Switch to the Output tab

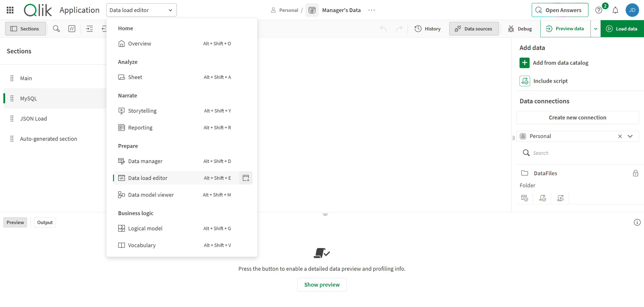pos(45,222)
